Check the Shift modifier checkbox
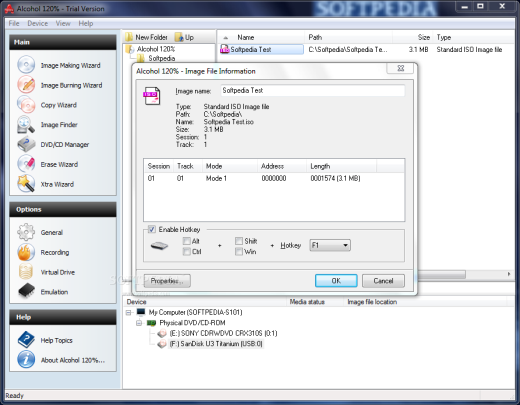The image size is (520, 405). 239,241
